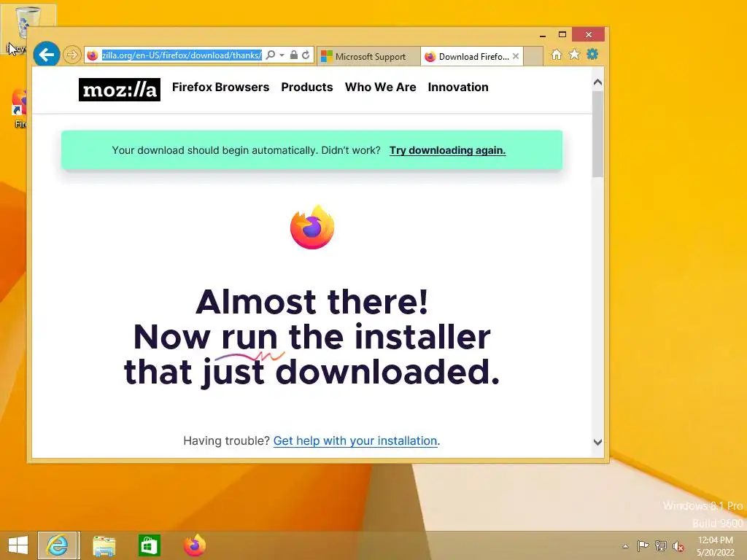Image resolution: width=747 pixels, height=560 pixels.
Task: Open Favorites with the star icon
Action: (x=575, y=54)
